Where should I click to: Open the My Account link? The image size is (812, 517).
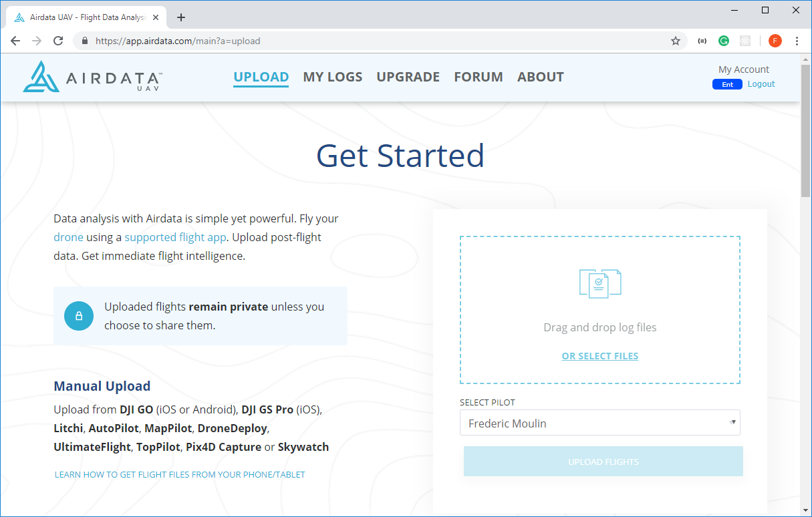click(744, 69)
